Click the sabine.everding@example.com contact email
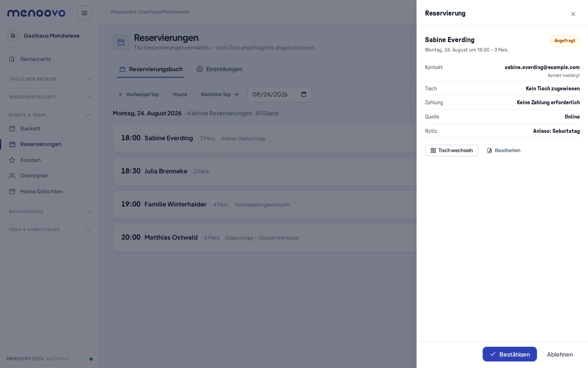Image resolution: width=588 pixels, height=368 pixels. tap(542, 67)
